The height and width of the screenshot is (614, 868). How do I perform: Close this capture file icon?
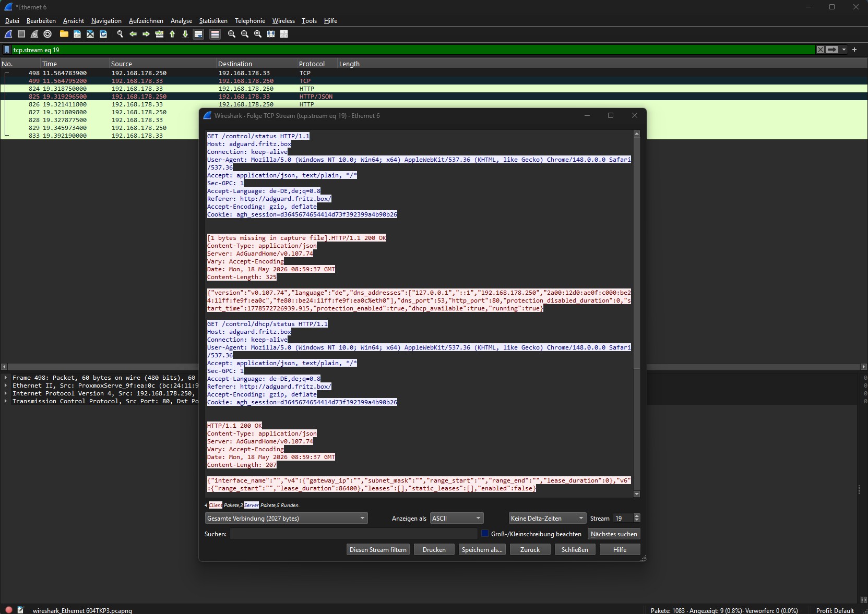click(x=90, y=34)
